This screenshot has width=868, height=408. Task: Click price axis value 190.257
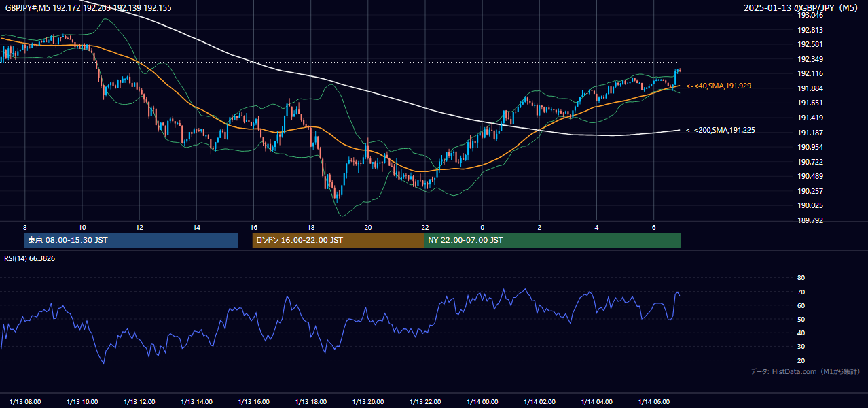[x=810, y=191]
